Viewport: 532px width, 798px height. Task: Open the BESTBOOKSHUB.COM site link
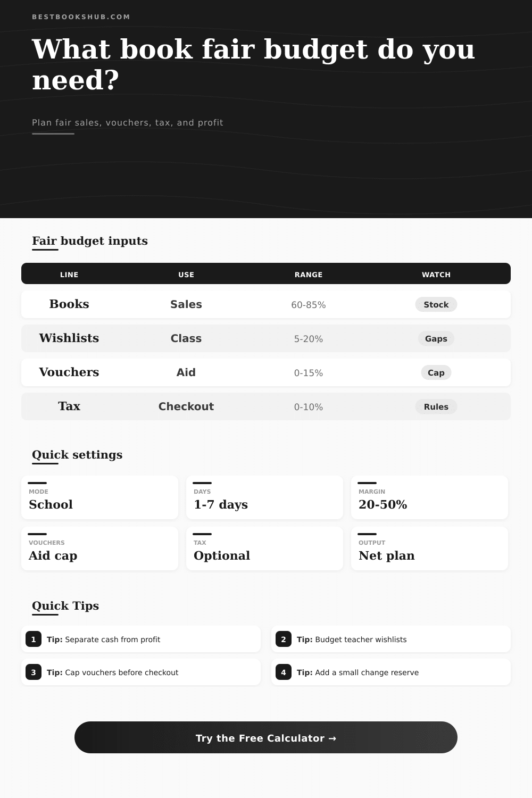coord(81,17)
